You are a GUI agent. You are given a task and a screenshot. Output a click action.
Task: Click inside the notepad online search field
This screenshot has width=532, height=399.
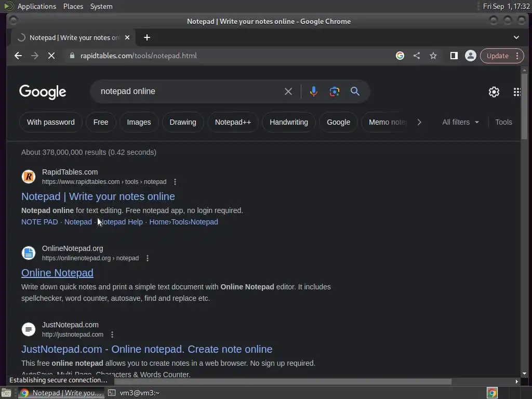190,91
